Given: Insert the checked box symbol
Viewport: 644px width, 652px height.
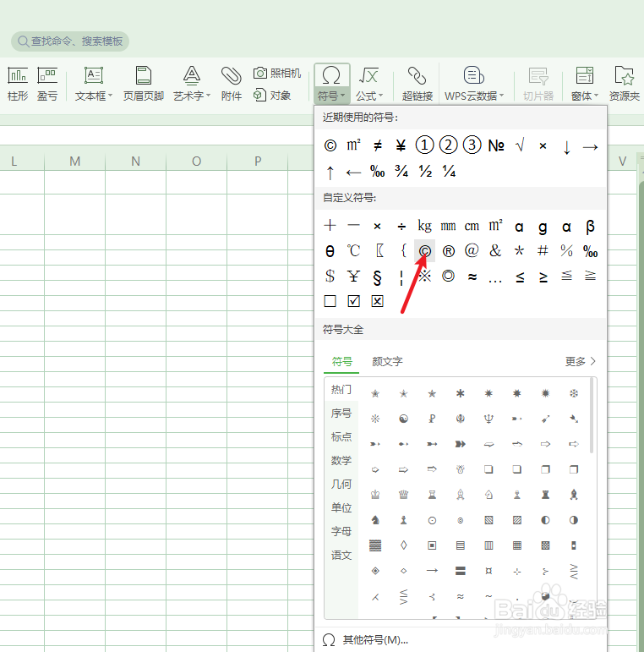Looking at the screenshot, I should pos(353,301).
